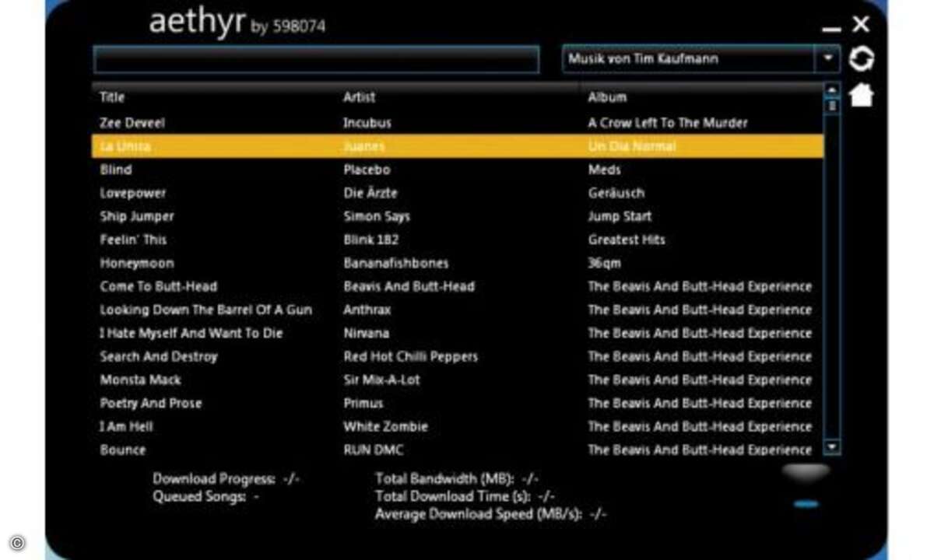
Task: Click album A Crow Left To The Murder
Action: click(x=668, y=123)
